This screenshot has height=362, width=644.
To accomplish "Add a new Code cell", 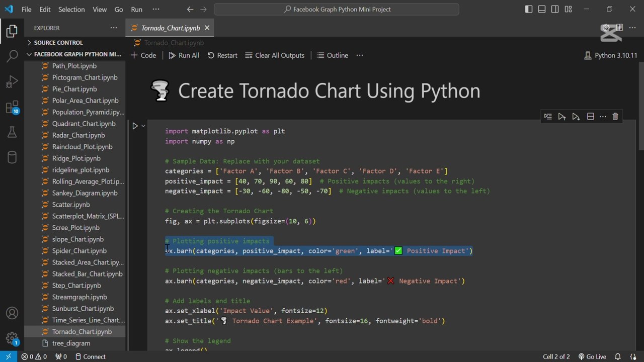I will pos(143,55).
